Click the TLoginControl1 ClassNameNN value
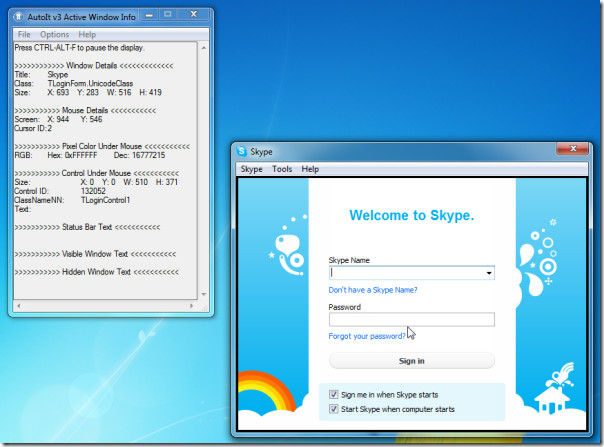The height and width of the screenshot is (447, 604). point(106,200)
